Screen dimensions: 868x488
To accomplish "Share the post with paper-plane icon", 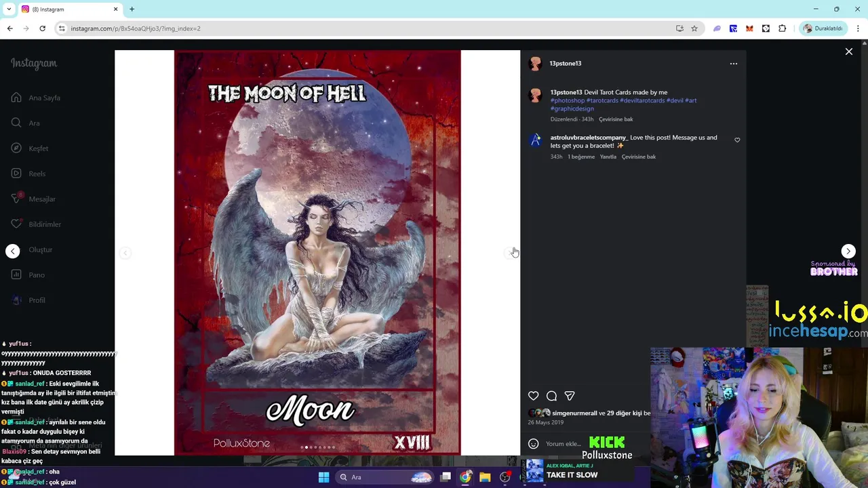I will click(570, 396).
